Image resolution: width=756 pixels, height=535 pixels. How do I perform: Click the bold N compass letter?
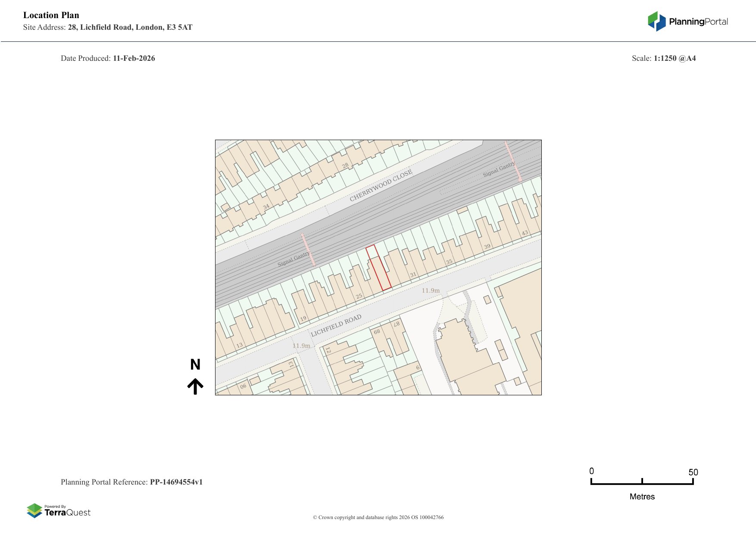pos(195,365)
